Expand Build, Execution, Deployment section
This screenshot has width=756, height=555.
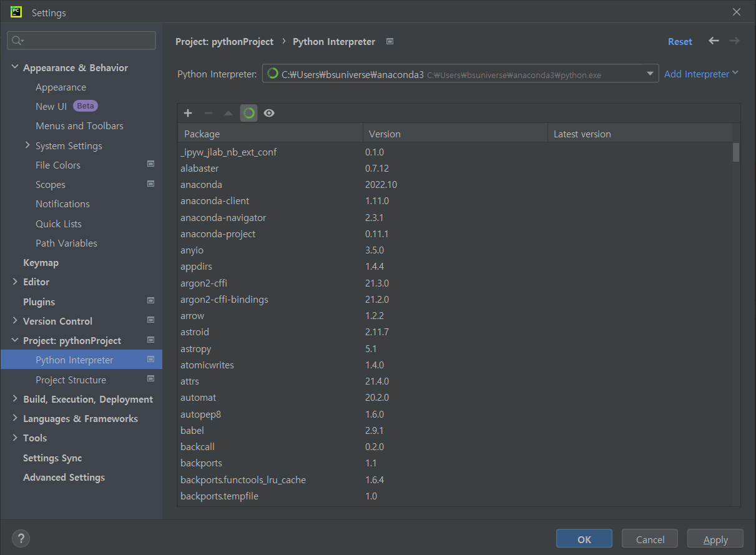15,399
